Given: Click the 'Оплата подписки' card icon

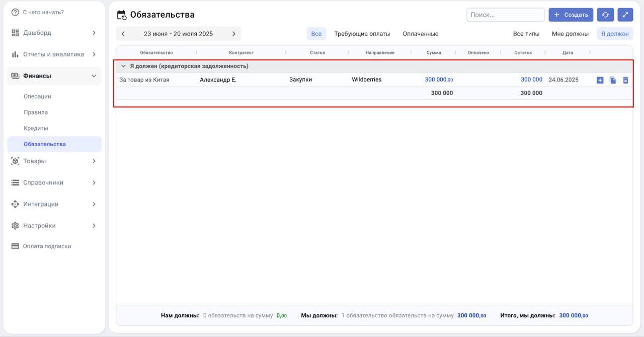Looking at the screenshot, I should [x=15, y=246].
